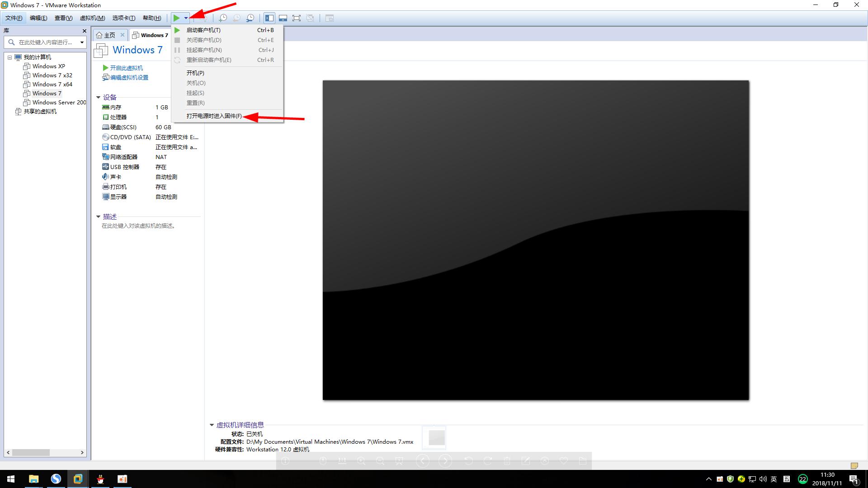Open the 虚拟机(M) menu
Screen dimensions: 868x488
point(92,18)
